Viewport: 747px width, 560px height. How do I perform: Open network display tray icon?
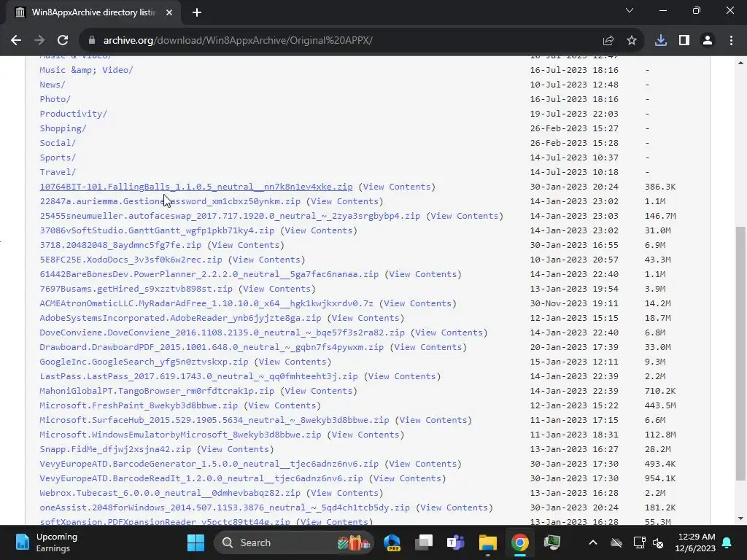(639, 542)
